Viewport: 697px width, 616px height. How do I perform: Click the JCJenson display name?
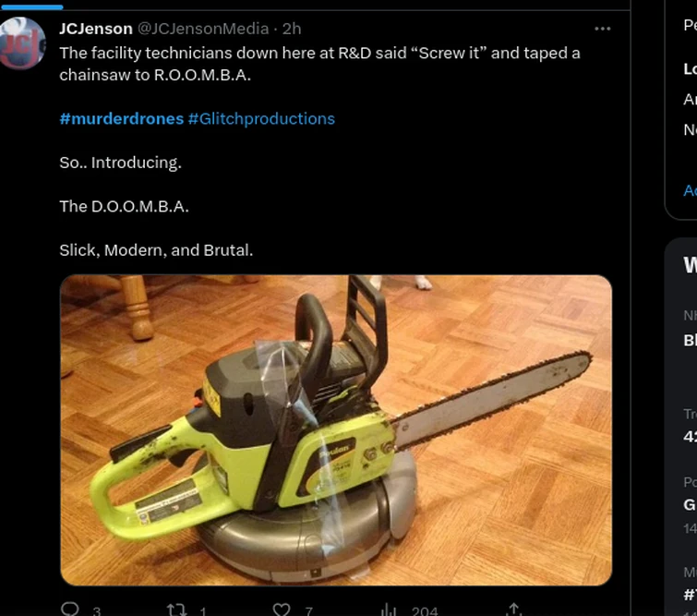point(96,29)
